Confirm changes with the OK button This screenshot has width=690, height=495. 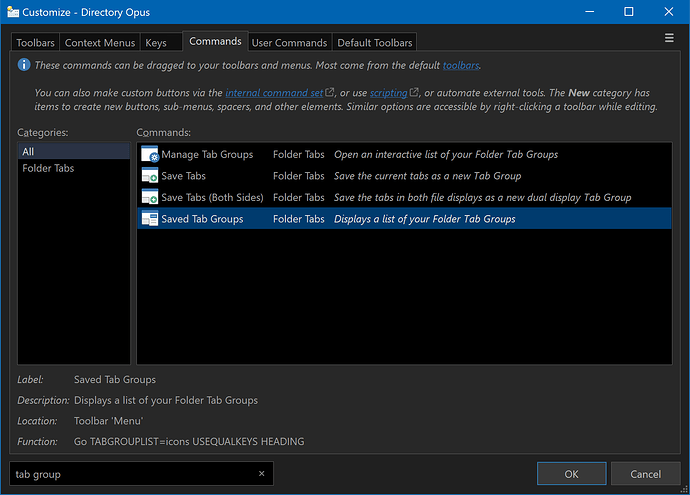tap(571, 474)
